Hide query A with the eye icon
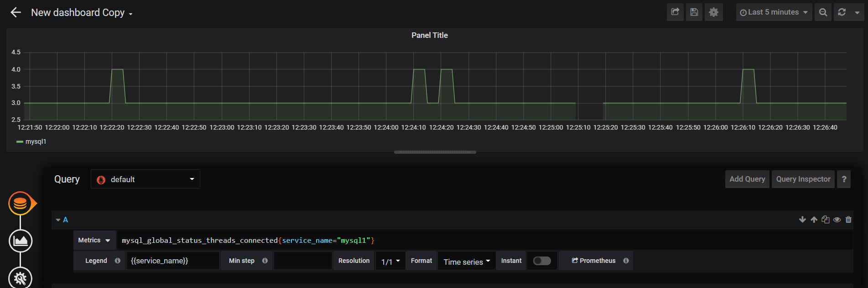The width and height of the screenshot is (868, 288). (x=837, y=220)
